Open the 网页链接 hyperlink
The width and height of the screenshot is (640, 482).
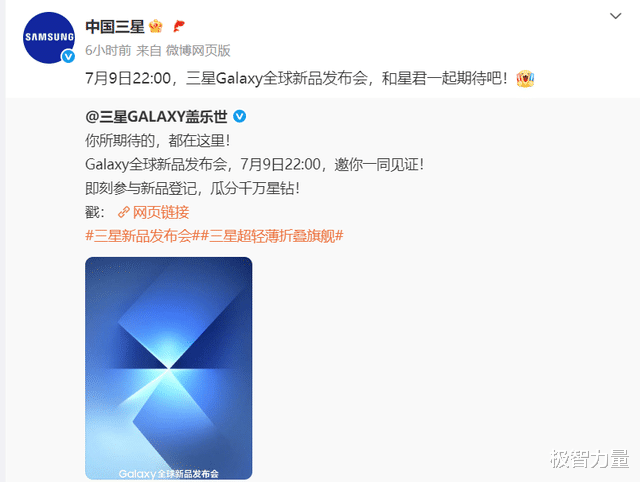click(161, 212)
